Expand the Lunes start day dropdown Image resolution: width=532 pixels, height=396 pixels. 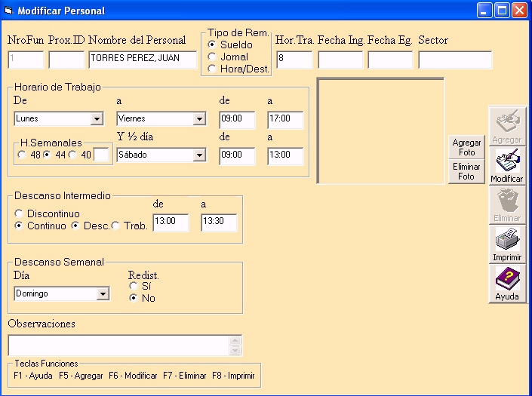(97, 119)
